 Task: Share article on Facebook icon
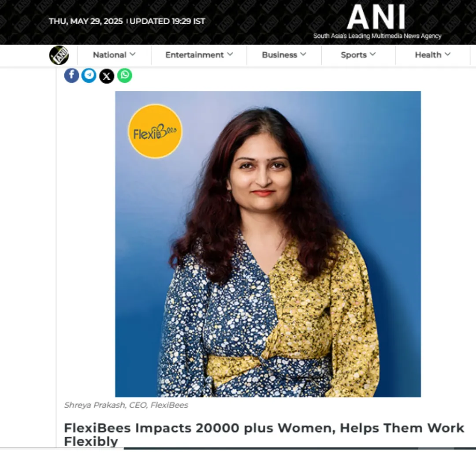click(x=72, y=75)
